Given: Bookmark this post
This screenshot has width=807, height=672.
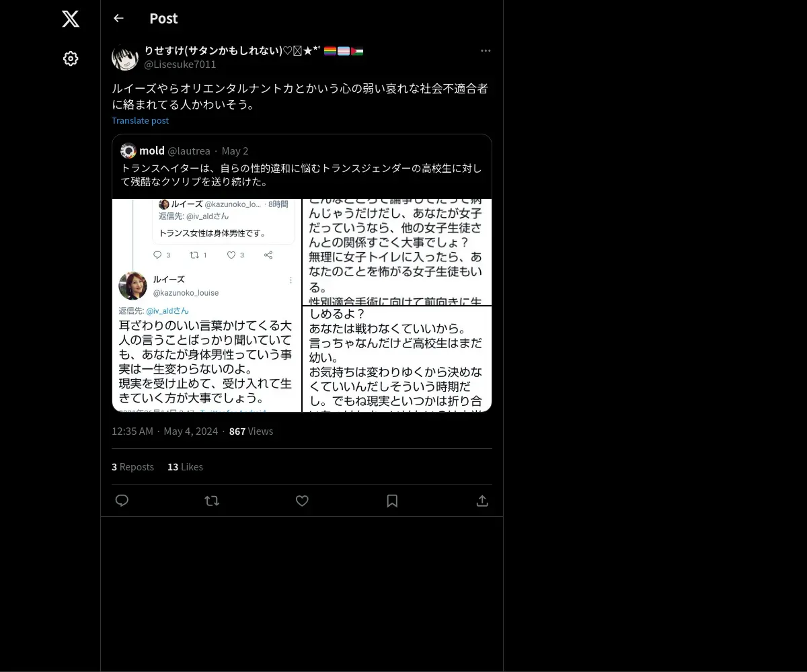Looking at the screenshot, I should tap(392, 501).
